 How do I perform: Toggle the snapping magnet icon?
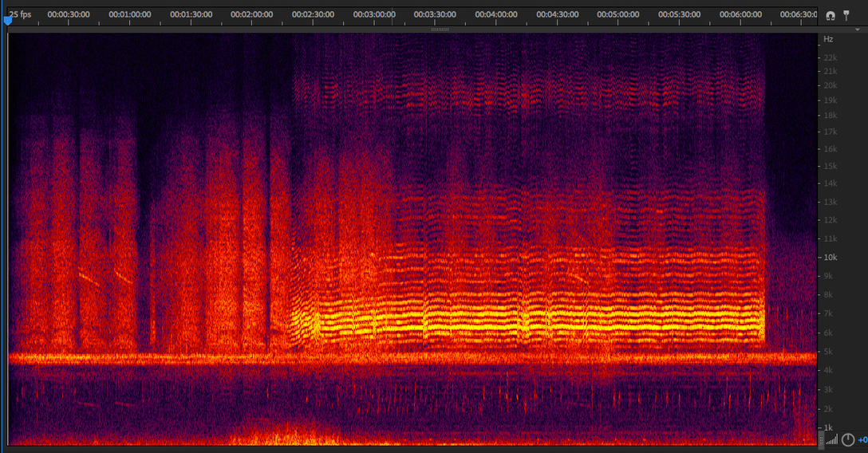(x=831, y=15)
